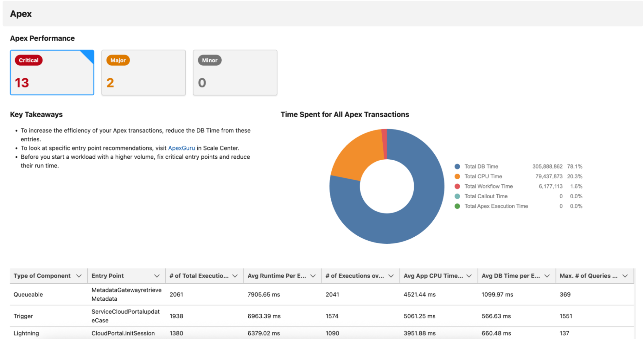Expand Avg Runtime Per Execution column menu
Viewport: 644px width, 339px height.
pyautogui.click(x=313, y=276)
